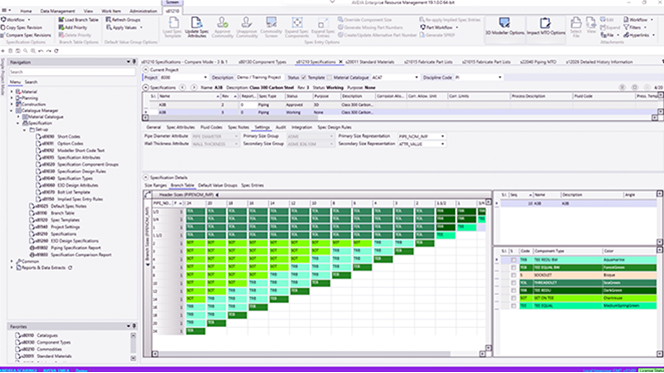Select the Chartreuse color cell
Image resolution: width=664 pixels, height=373 pixels.
pos(629,298)
